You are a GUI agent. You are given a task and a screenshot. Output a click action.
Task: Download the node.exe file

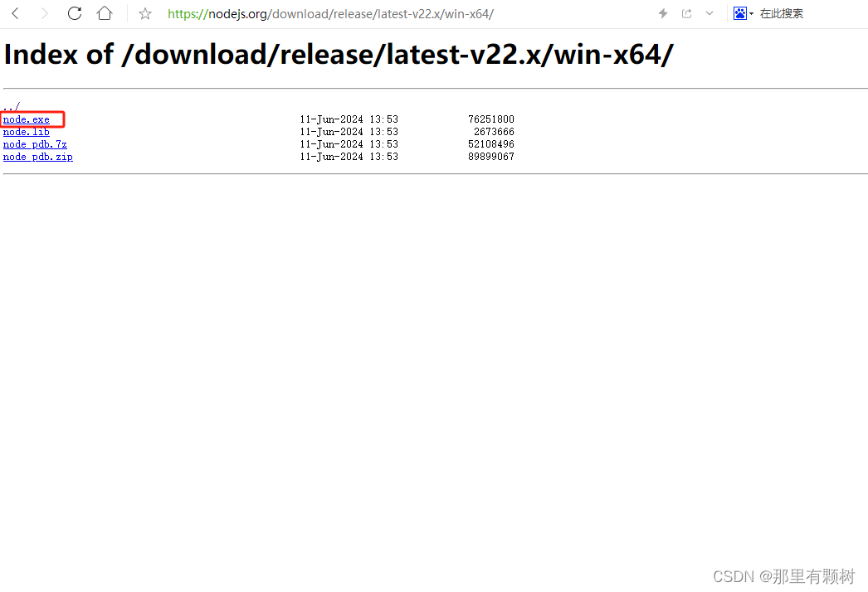(x=26, y=119)
